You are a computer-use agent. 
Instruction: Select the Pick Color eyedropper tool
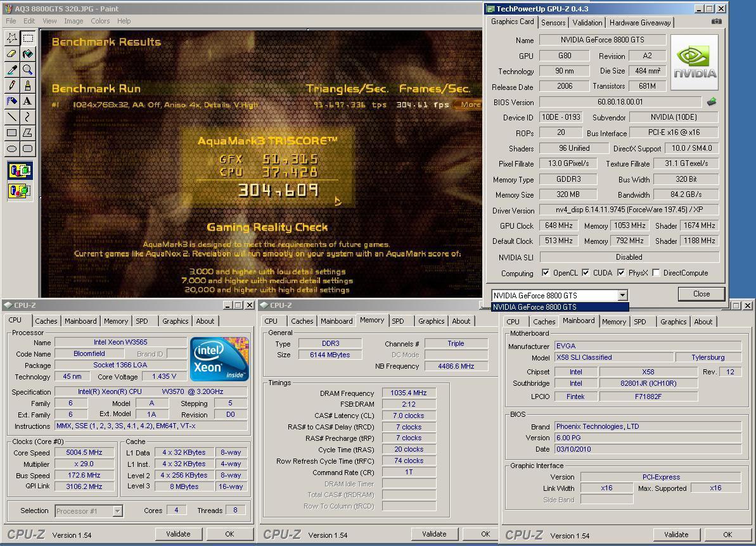click(12, 70)
